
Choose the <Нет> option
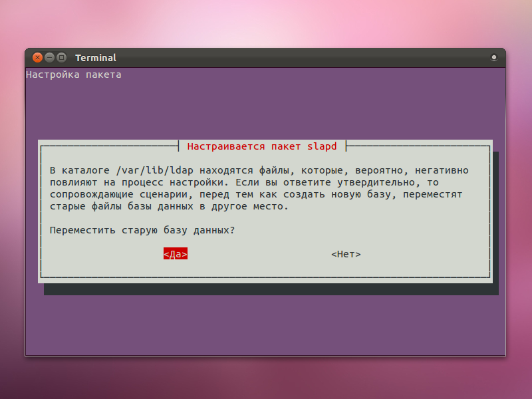point(346,254)
